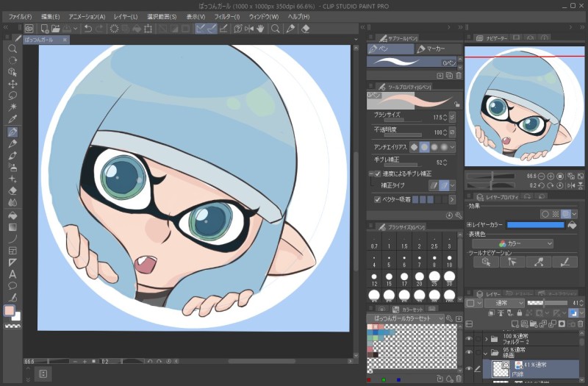Screen dimensions: 588x386
Task: Open the color set name dropdown
Action: (406, 319)
